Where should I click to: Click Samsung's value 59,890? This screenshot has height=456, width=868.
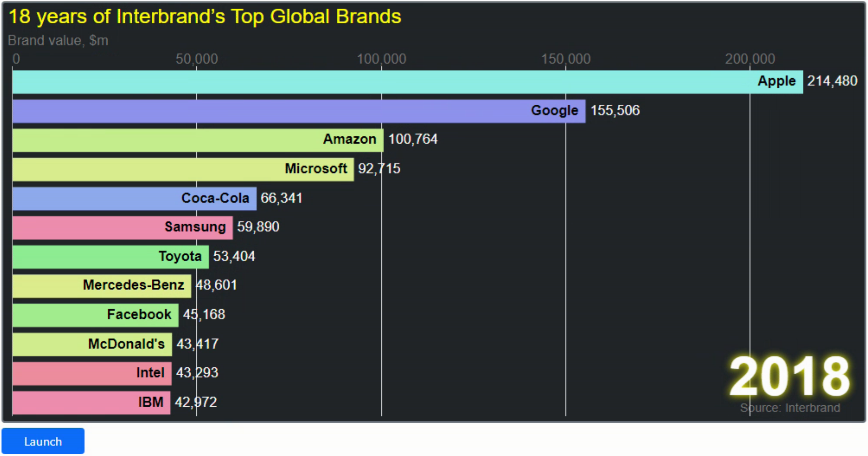[258, 227]
